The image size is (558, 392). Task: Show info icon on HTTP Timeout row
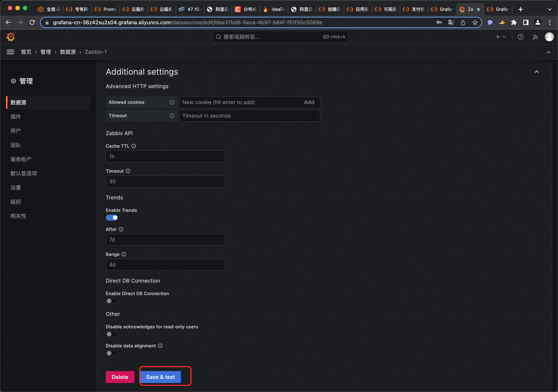click(x=172, y=116)
